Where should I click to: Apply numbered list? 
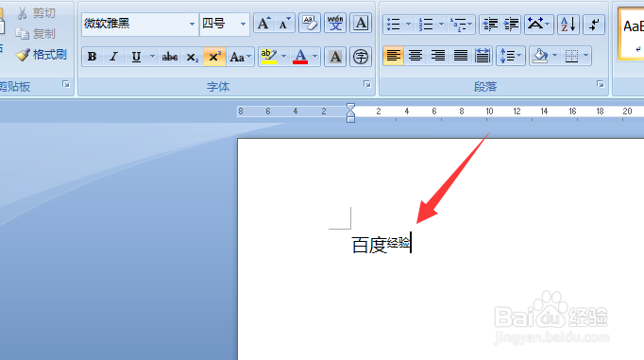coord(426,25)
